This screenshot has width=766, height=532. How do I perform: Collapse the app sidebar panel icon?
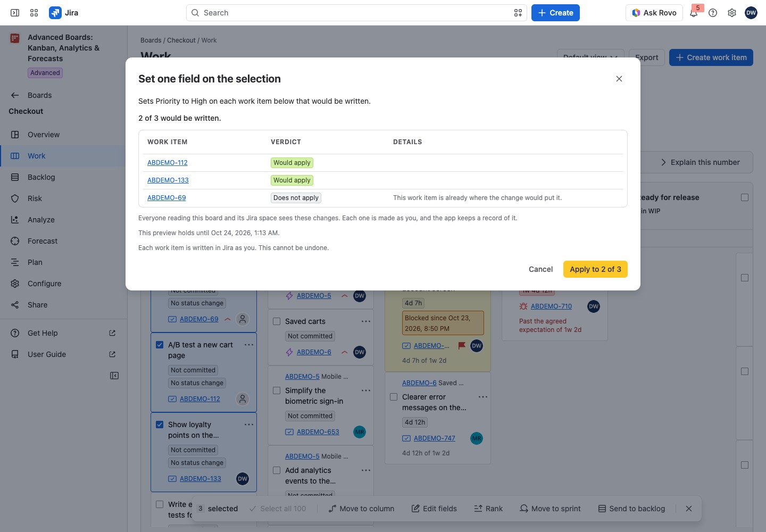click(114, 376)
